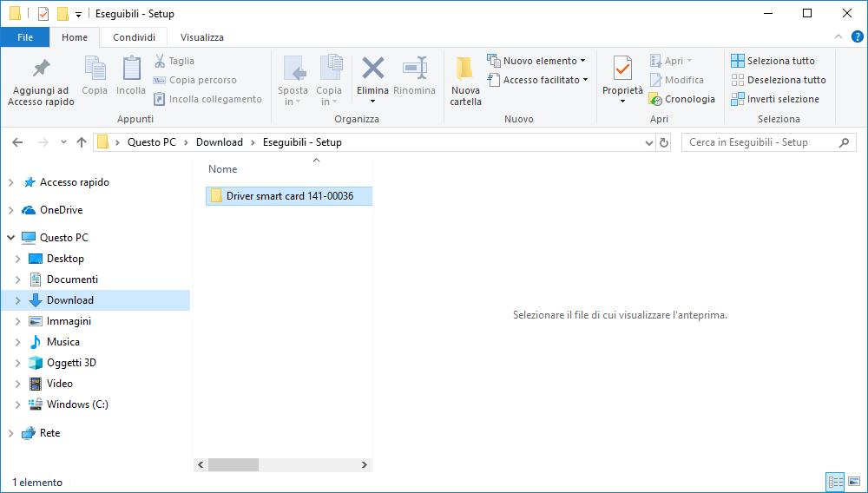
Task: Switch to large icons view in status bar
Action: (x=854, y=482)
